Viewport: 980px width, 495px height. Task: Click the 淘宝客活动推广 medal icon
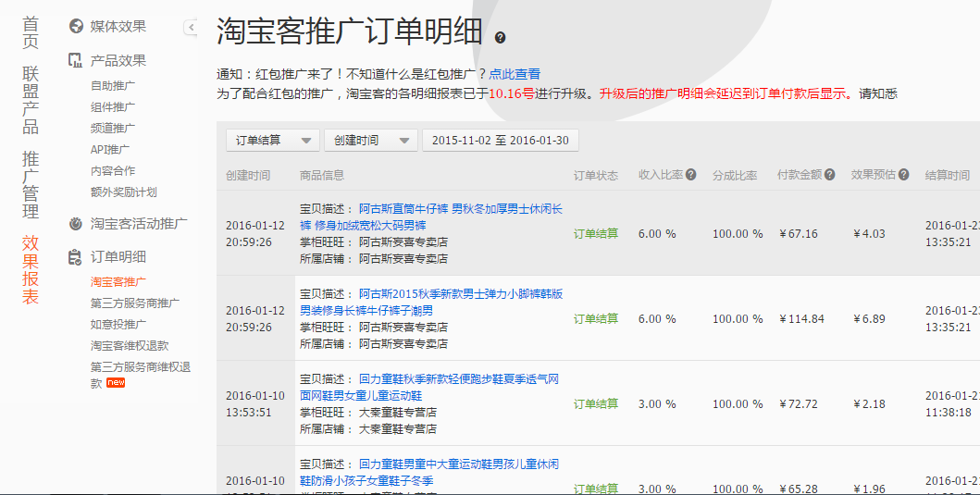tap(76, 223)
